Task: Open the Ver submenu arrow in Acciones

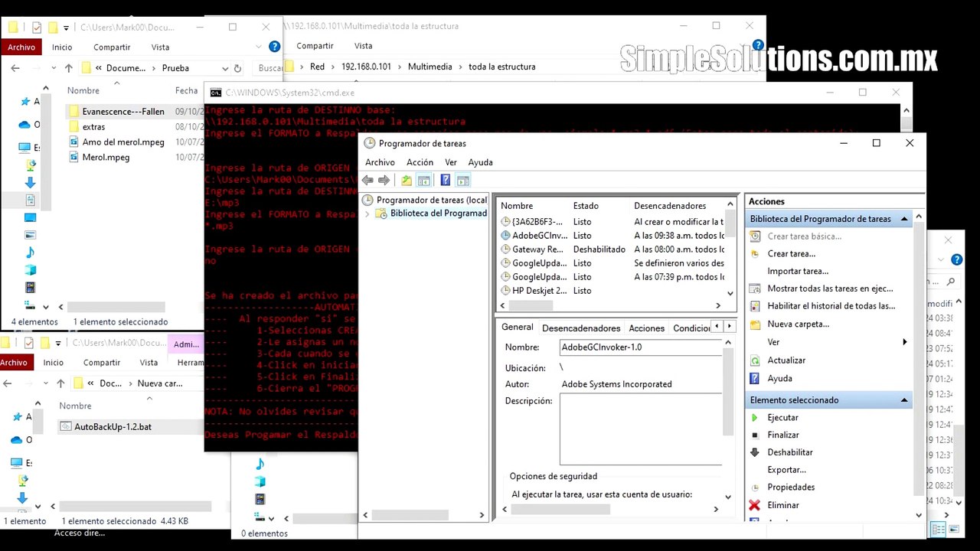Action: point(904,342)
